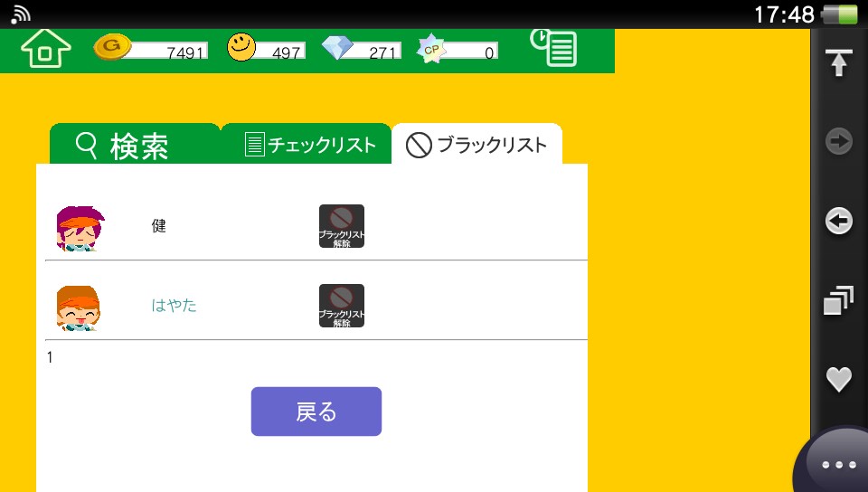Click the 戻る back button
Image resolution: width=868 pixels, height=492 pixels.
coord(316,412)
